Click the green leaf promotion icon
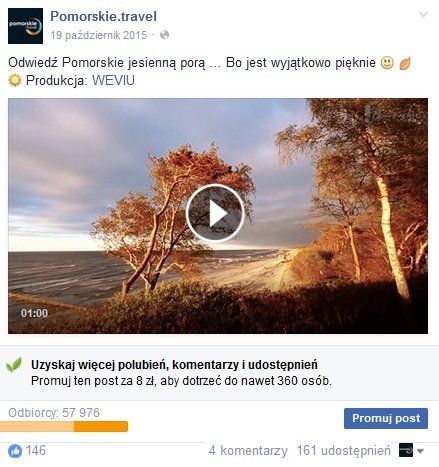Screen dimensions: 439x467 coord(14,365)
